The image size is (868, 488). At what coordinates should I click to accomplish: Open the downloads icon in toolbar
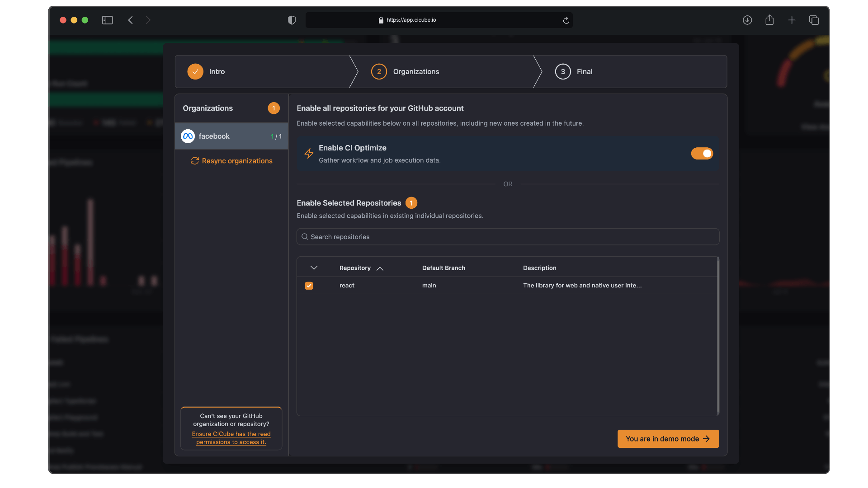tap(747, 20)
